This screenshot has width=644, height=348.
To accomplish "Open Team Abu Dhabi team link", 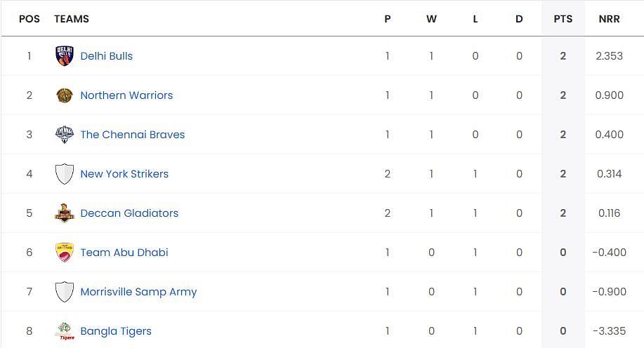I will (124, 253).
